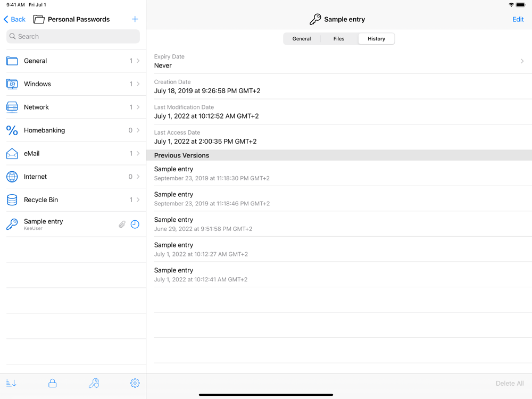Select the History tab
Viewport: 532px width, 399px height.
point(376,39)
